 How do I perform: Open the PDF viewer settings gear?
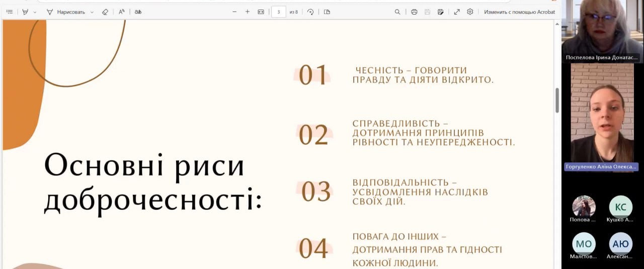470,12
